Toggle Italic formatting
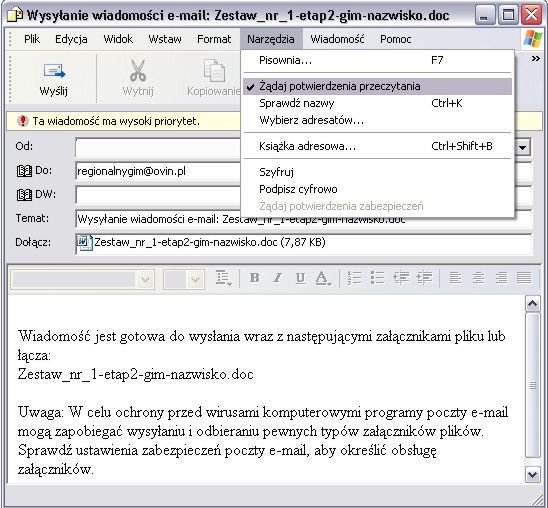This screenshot has width=548, height=508. click(277, 278)
